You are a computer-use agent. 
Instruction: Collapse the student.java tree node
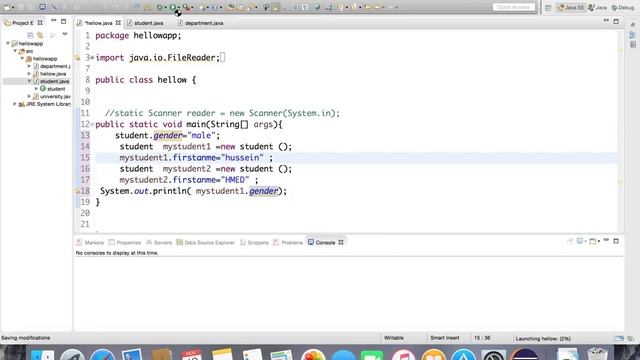pyautogui.click(x=29, y=81)
